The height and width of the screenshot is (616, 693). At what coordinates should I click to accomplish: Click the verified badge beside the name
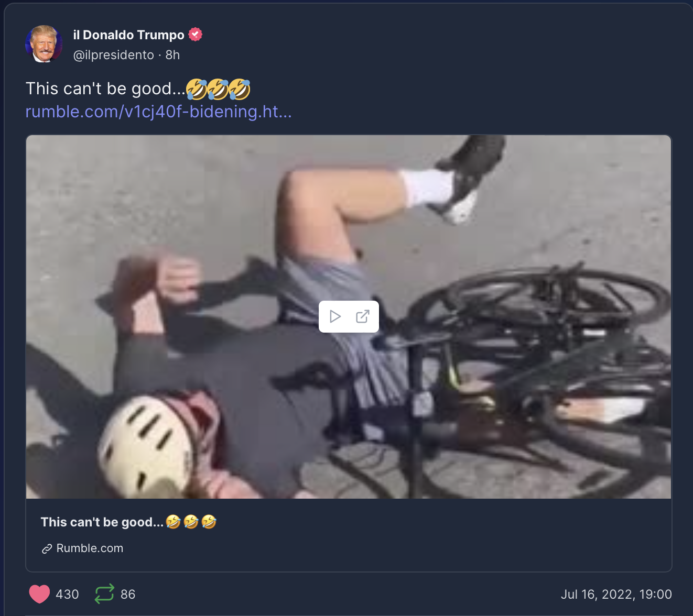tap(196, 35)
